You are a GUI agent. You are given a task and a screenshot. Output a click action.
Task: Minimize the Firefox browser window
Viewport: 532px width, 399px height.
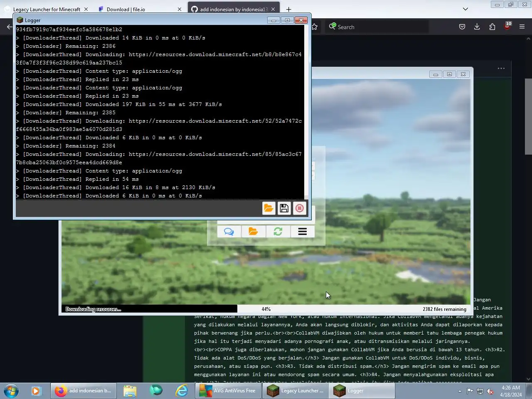point(497,5)
